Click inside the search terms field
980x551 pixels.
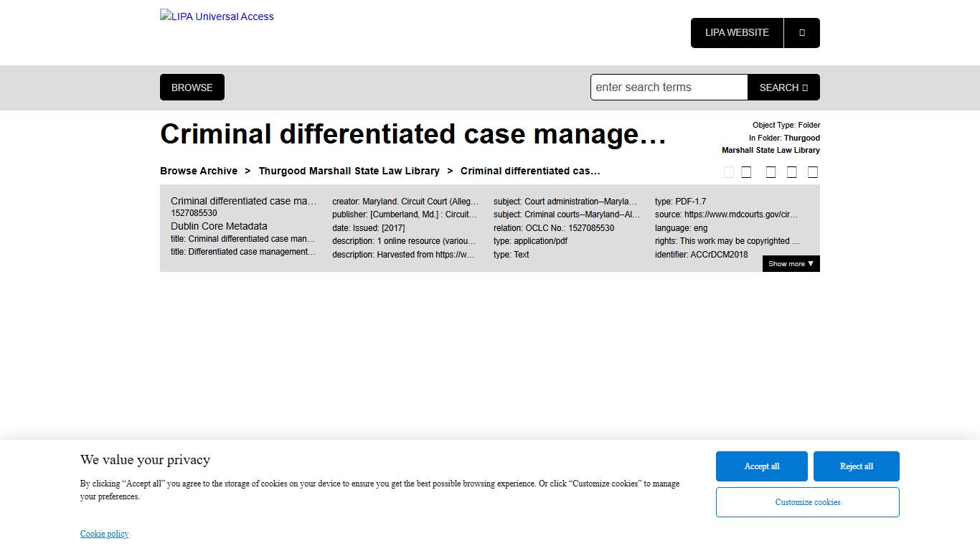pyautogui.click(x=668, y=87)
